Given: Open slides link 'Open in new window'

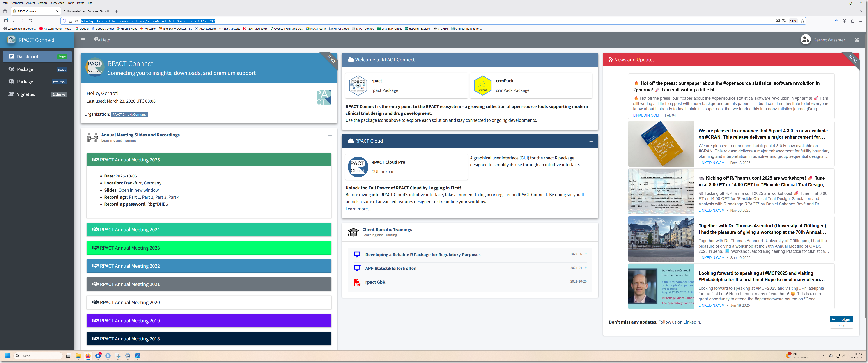Looking at the screenshot, I should click(138, 190).
